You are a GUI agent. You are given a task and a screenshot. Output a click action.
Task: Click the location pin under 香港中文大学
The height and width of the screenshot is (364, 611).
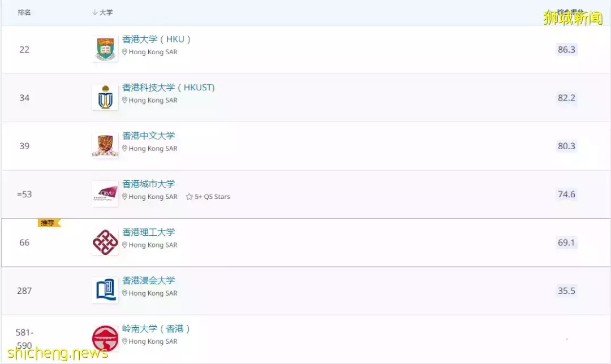[x=124, y=148]
